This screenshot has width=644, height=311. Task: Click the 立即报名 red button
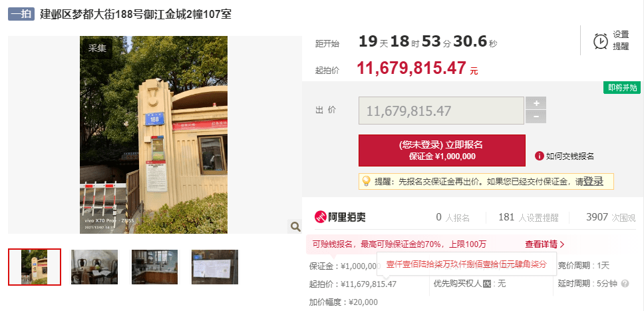coord(442,151)
